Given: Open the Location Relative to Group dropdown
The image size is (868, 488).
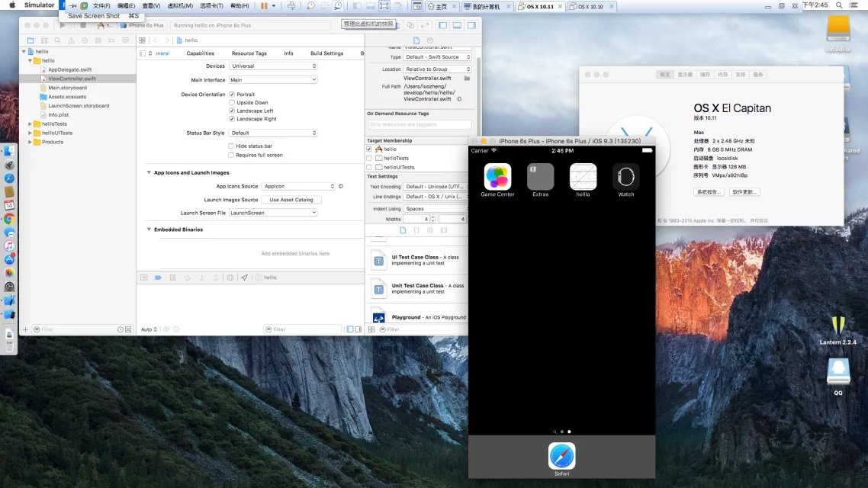Looking at the screenshot, I should pos(437,69).
